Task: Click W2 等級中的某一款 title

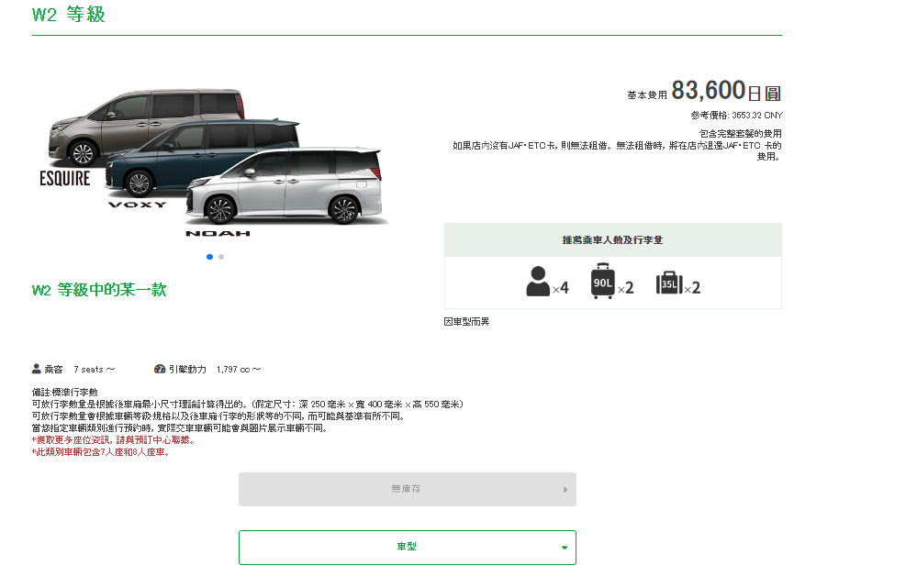Action: pos(99,289)
